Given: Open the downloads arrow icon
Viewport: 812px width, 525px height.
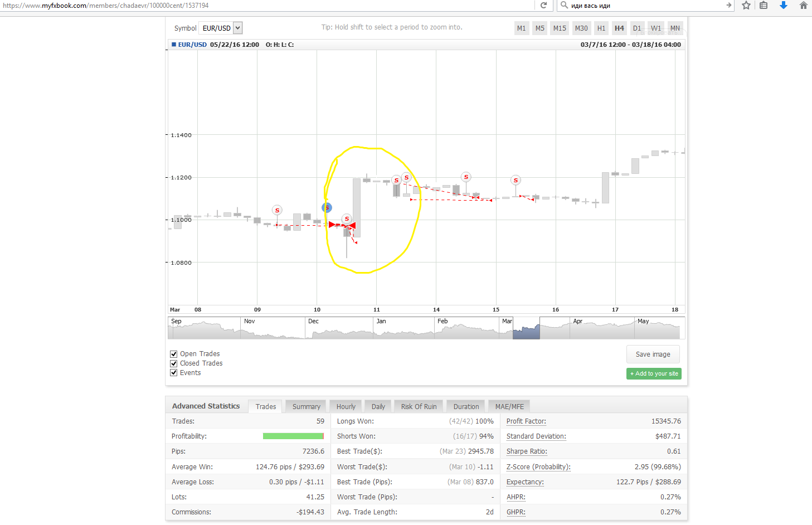Looking at the screenshot, I should [783, 6].
